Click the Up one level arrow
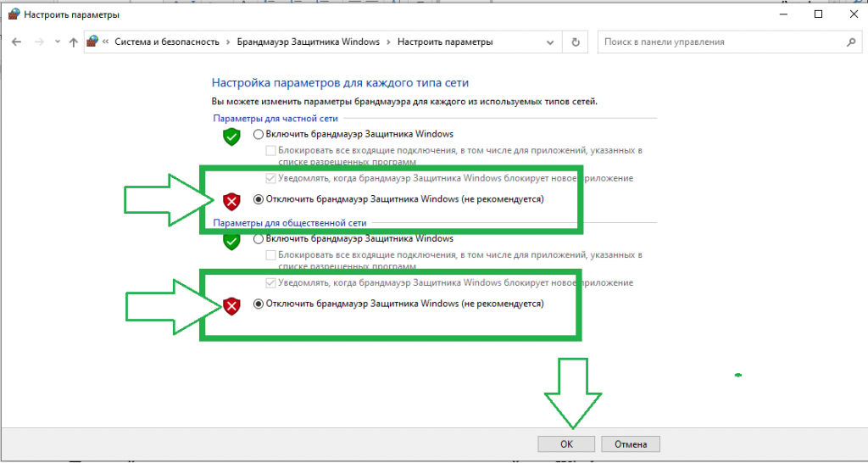 point(74,42)
